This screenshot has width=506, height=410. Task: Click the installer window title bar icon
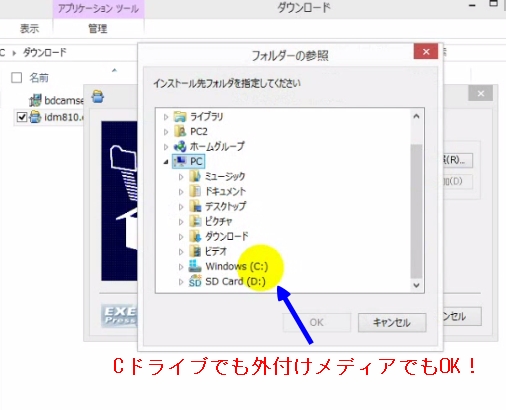click(98, 96)
